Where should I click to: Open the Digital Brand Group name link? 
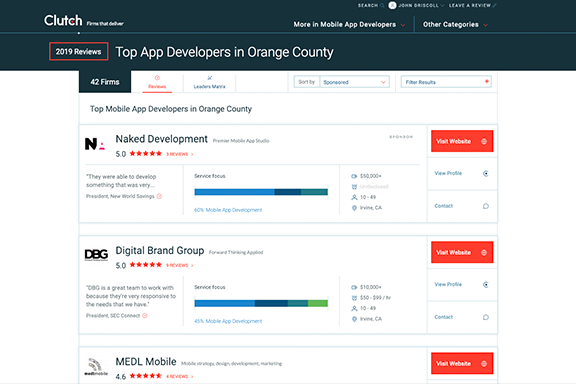click(160, 251)
